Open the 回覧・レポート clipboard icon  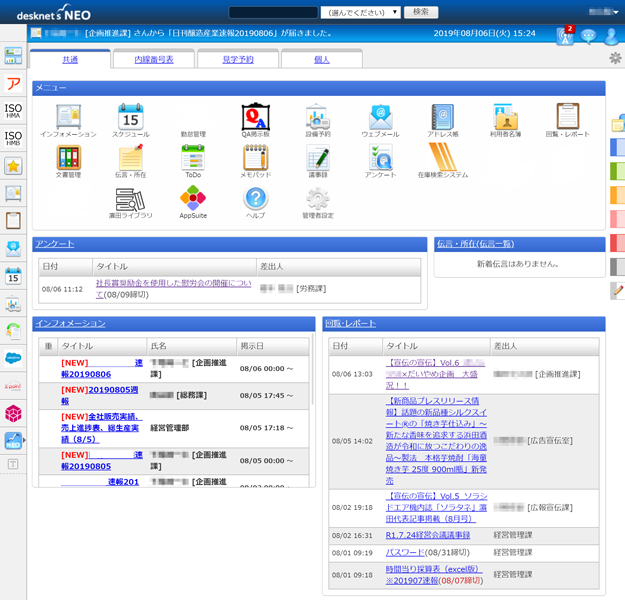pyautogui.click(x=567, y=116)
